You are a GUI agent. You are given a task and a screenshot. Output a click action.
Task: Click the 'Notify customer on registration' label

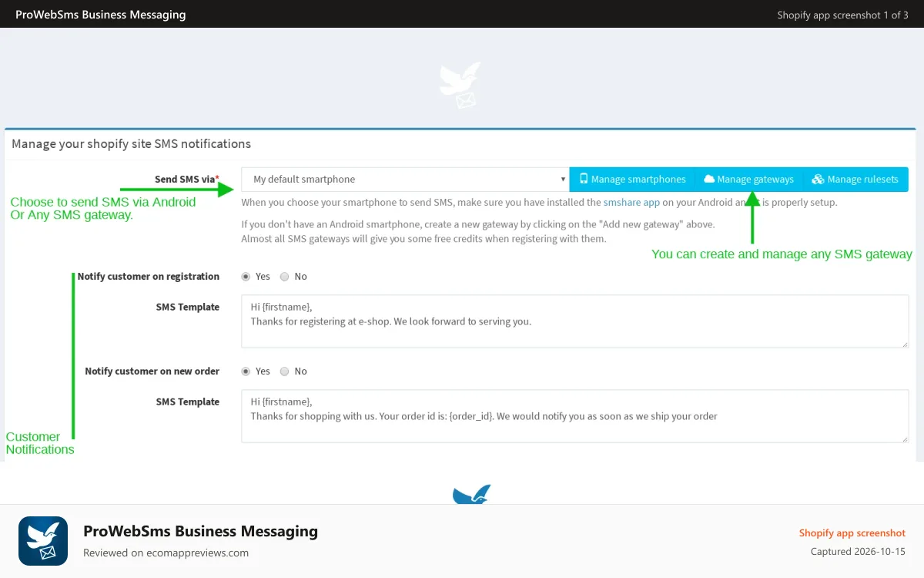coord(149,277)
